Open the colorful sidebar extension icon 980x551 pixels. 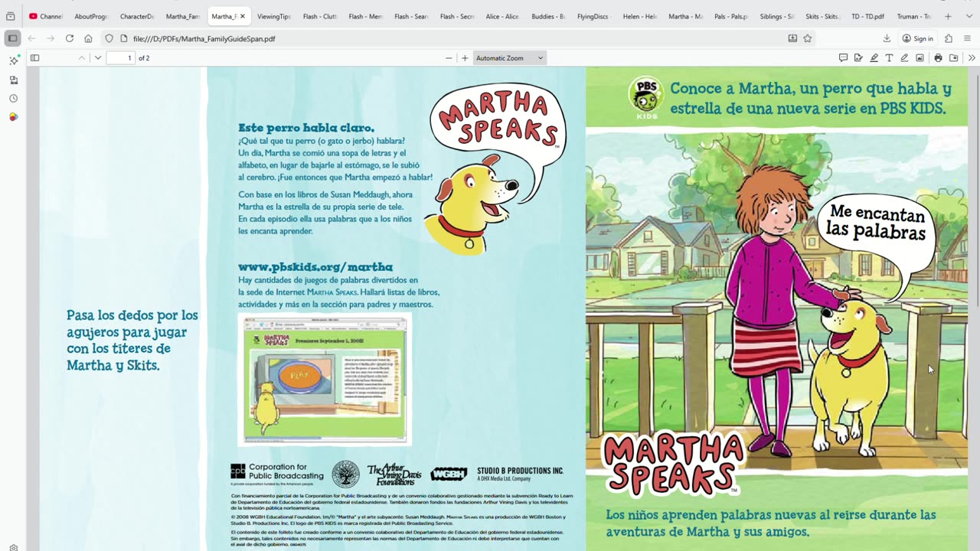click(x=13, y=117)
